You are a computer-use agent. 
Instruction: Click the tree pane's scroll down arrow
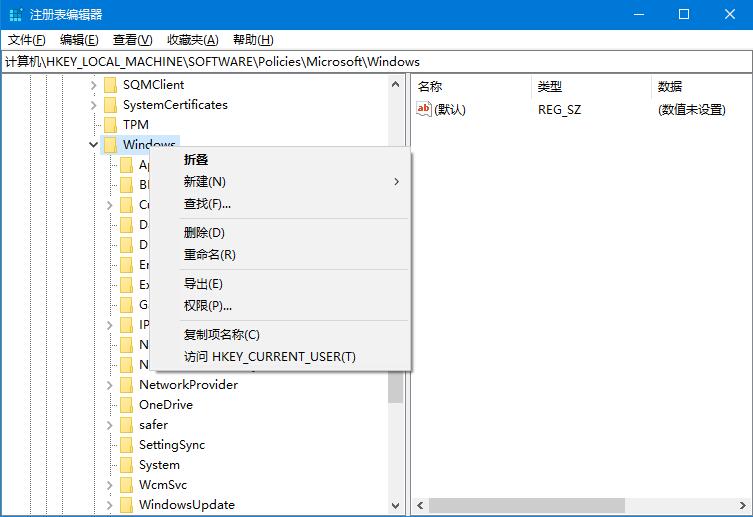click(x=395, y=507)
